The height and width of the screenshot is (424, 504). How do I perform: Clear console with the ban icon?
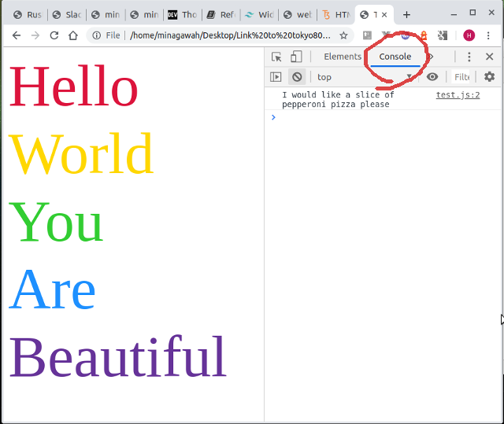[296, 77]
